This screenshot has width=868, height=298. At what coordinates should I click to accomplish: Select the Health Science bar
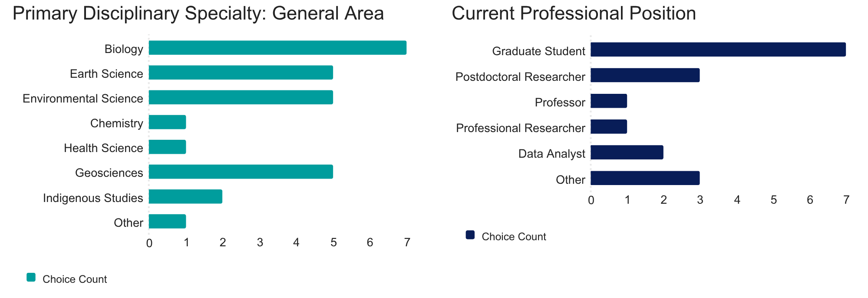click(x=168, y=147)
